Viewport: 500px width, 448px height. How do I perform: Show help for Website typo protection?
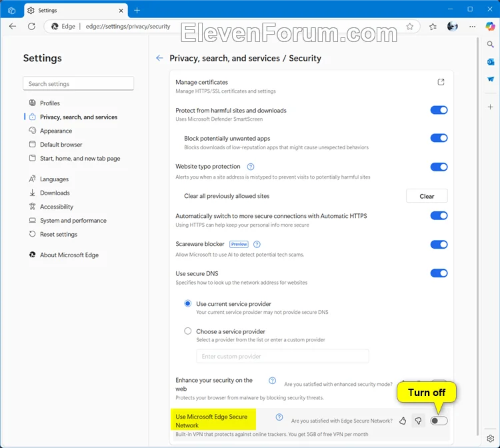(x=251, y=167)
